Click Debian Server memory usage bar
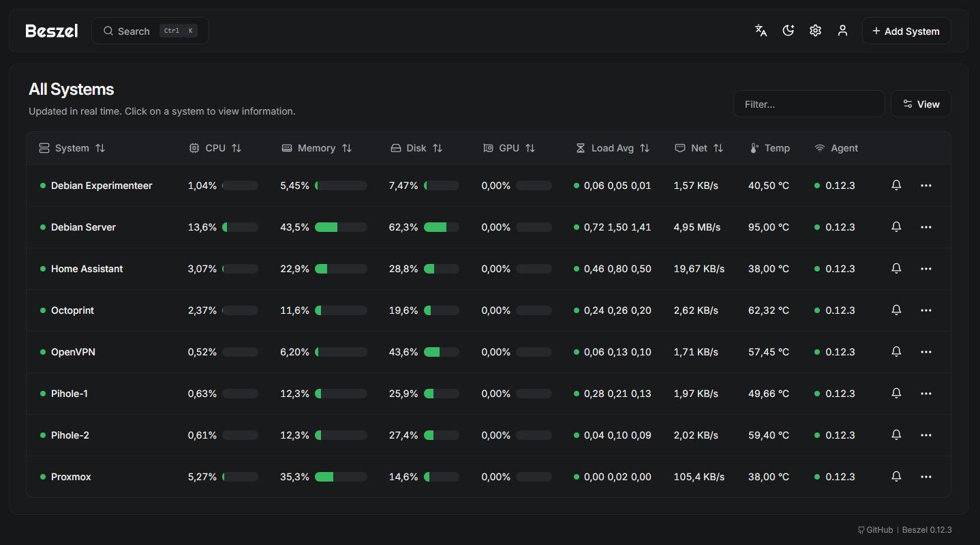Viewport: 980px width, 545px height. point(341,227)
